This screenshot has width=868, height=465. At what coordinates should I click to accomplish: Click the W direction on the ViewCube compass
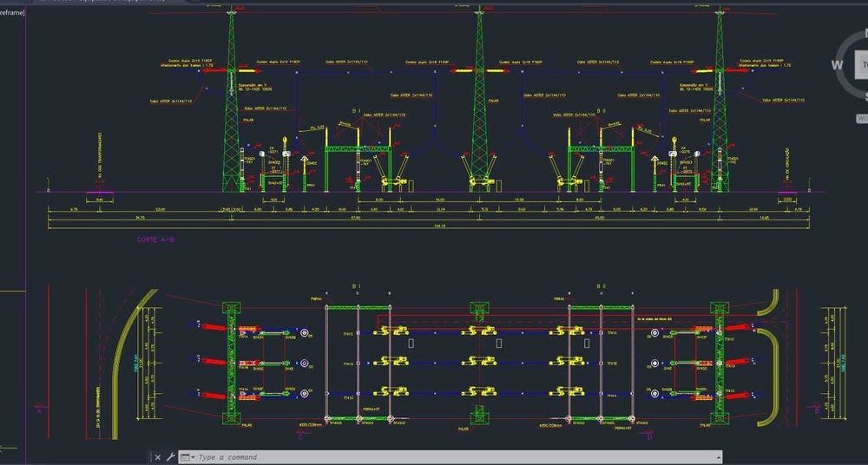click(837, 65)
